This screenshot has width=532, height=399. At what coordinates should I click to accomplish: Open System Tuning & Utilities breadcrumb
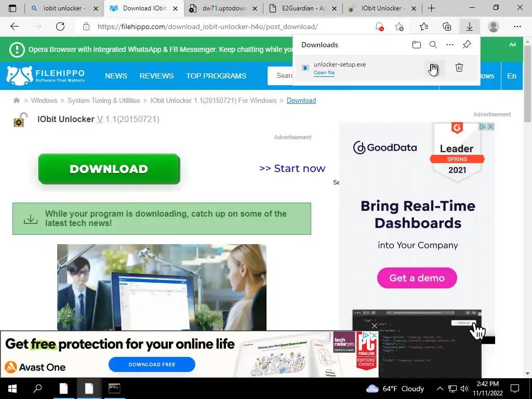coord(104,100)
